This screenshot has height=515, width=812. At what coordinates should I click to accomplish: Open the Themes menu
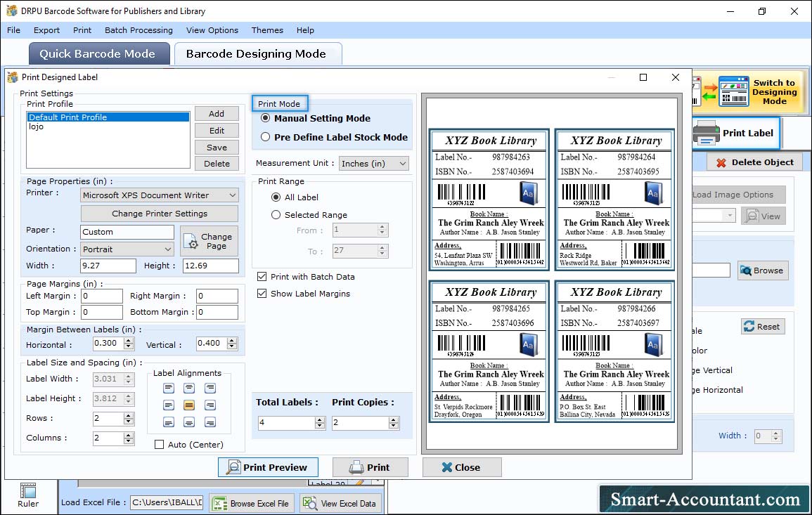(267, 30)
